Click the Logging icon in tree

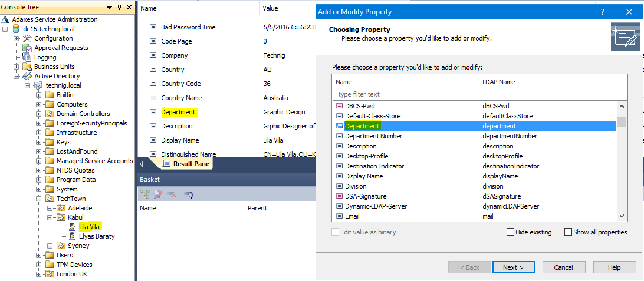coord(27,57)
